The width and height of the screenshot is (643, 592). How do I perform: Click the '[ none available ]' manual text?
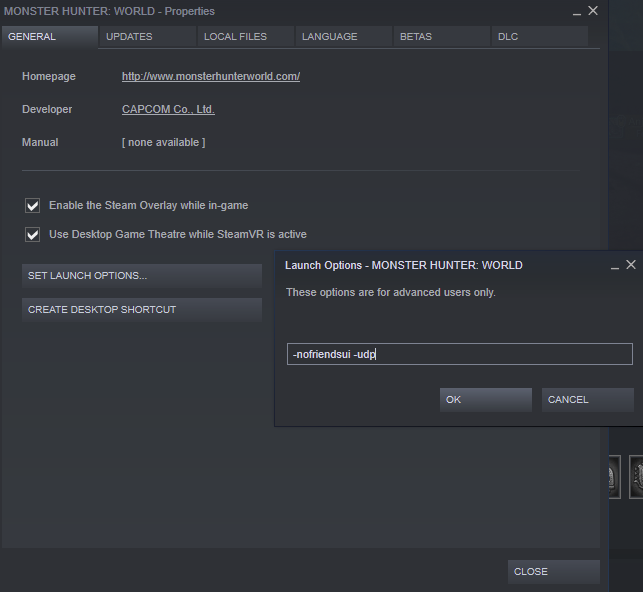164,142
